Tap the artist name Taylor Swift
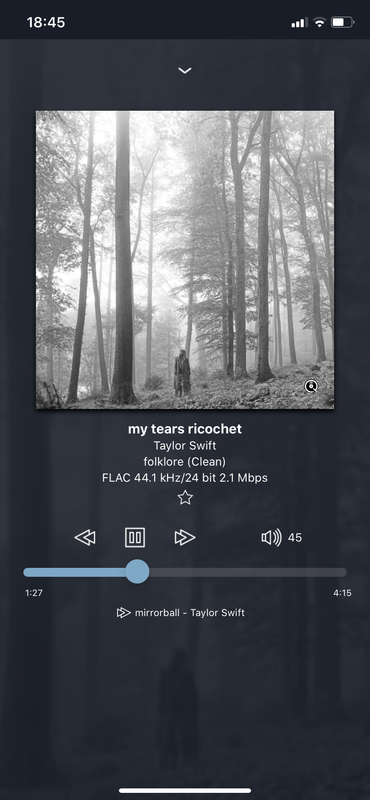Screen dimensions: 370x800 pyautogui.click(x=185, y=445)
